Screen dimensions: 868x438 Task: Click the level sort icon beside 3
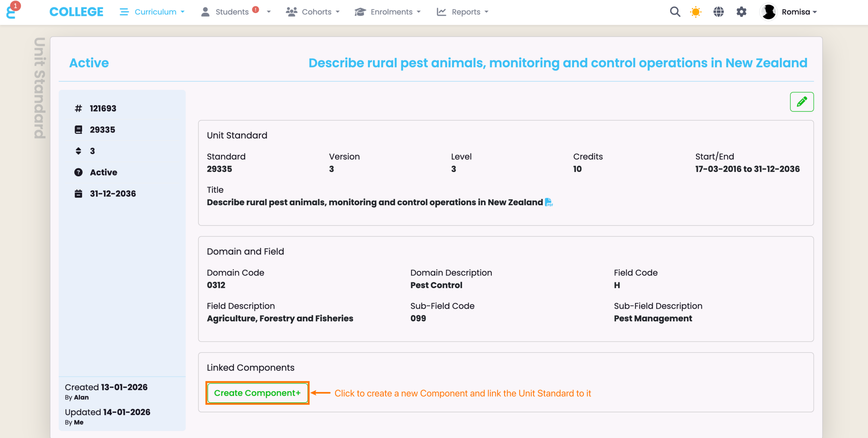[x=78, y=151]
